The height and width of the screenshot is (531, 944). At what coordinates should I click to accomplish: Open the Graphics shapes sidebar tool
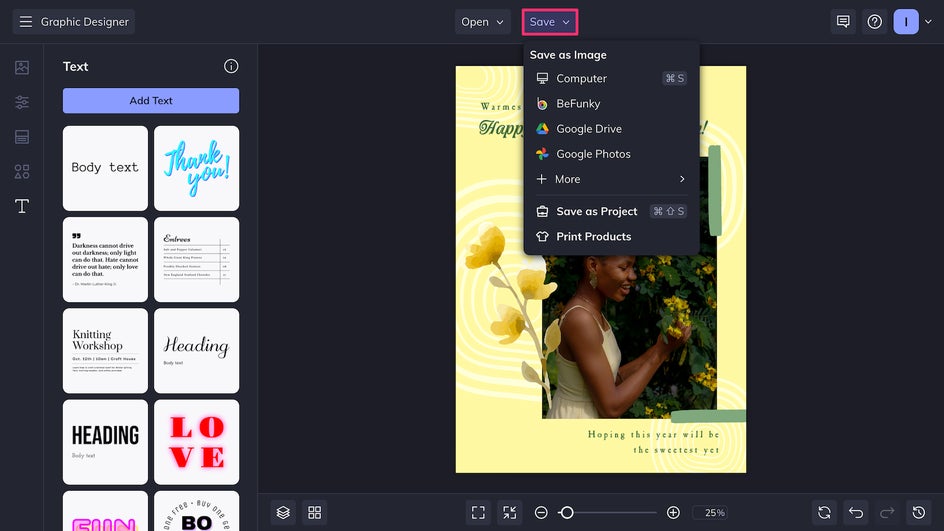pyautogui.click(x=22, y=172)
